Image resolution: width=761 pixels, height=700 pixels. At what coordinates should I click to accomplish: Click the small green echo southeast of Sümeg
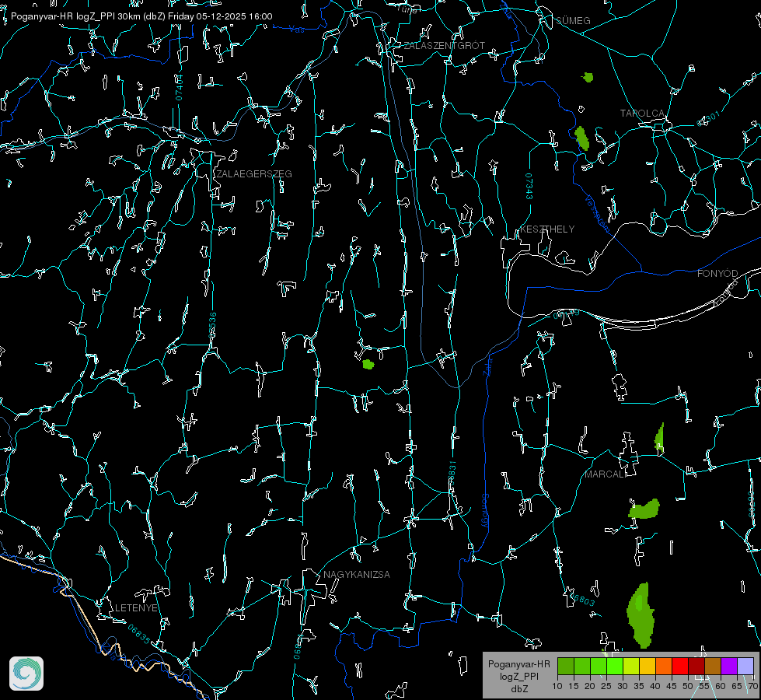(x=588, y=77)
